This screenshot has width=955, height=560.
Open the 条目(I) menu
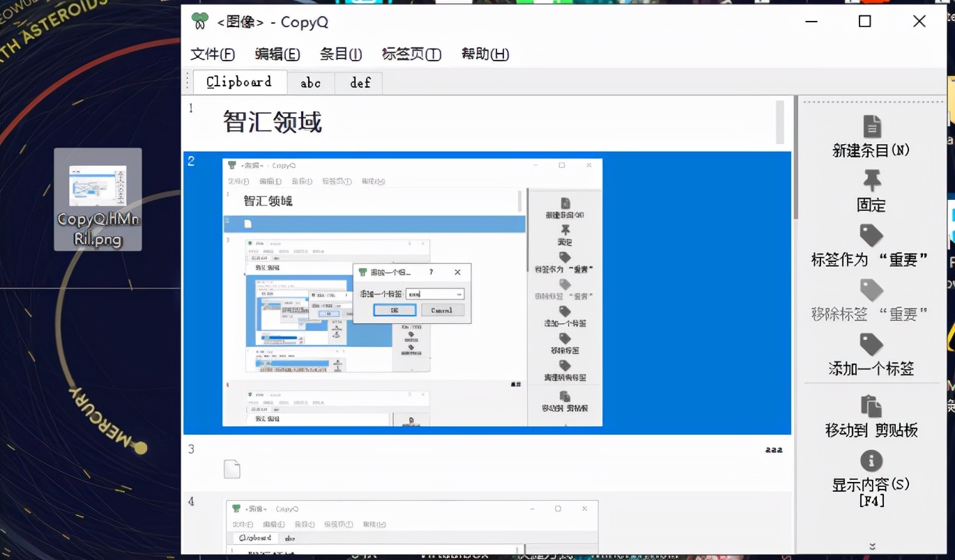[341, 54]
